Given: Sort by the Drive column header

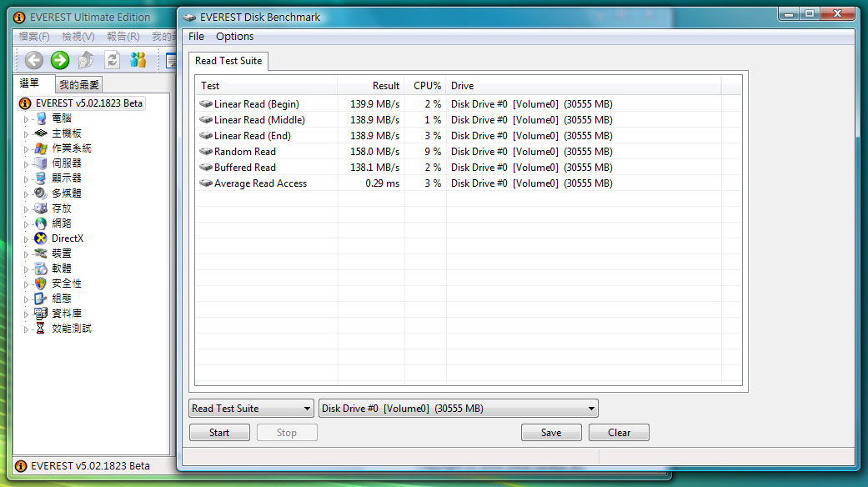Looking at the screenshot, I should pos(584,86).
